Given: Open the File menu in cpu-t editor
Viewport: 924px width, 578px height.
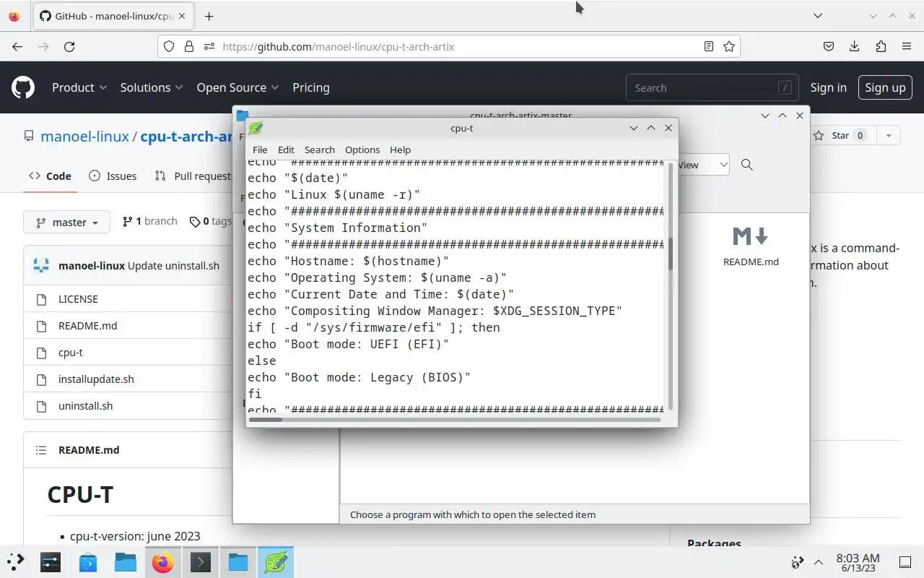Looking at the screenshot, I should 260,150.
